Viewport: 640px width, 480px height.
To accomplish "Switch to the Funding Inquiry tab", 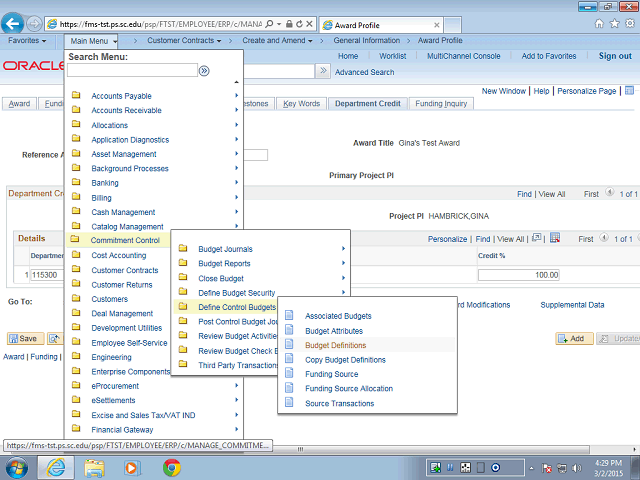I will click(x=441, y=103).
